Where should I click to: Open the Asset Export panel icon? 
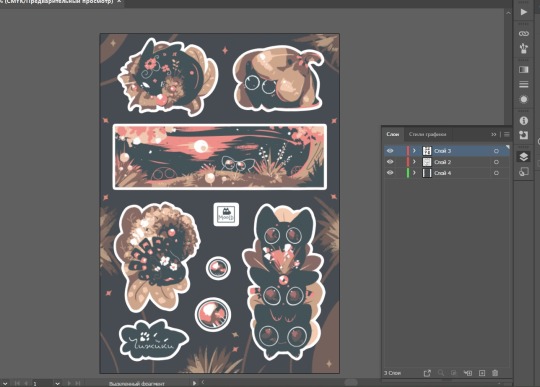point(523,135)
